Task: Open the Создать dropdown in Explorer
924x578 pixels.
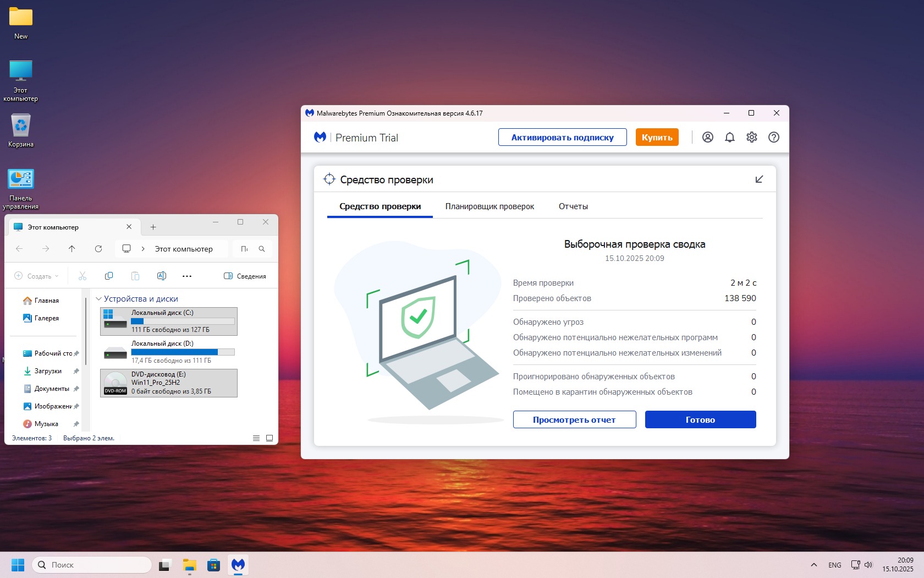Action: [x=36, y=276]
